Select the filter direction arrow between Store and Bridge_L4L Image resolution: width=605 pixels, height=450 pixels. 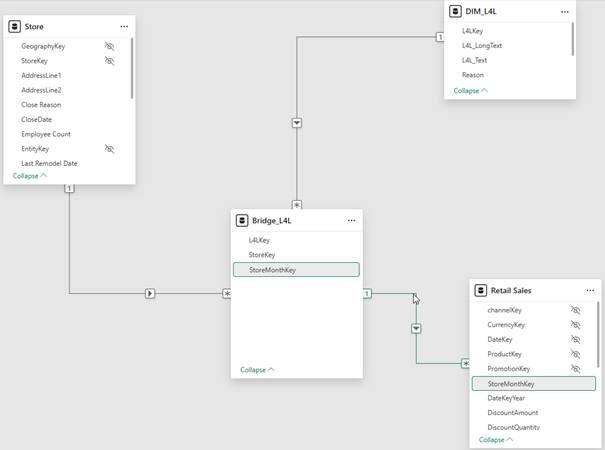(x=150, y=293)
